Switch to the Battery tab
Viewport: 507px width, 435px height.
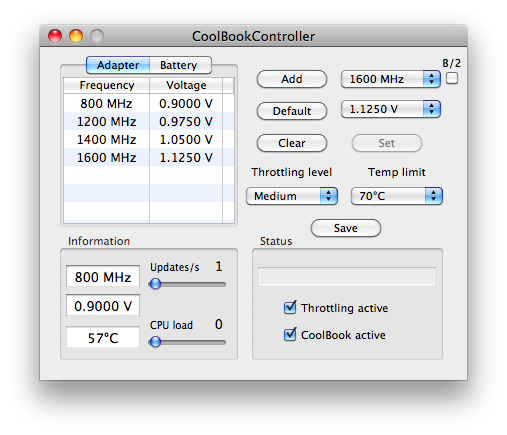point(180,65)
